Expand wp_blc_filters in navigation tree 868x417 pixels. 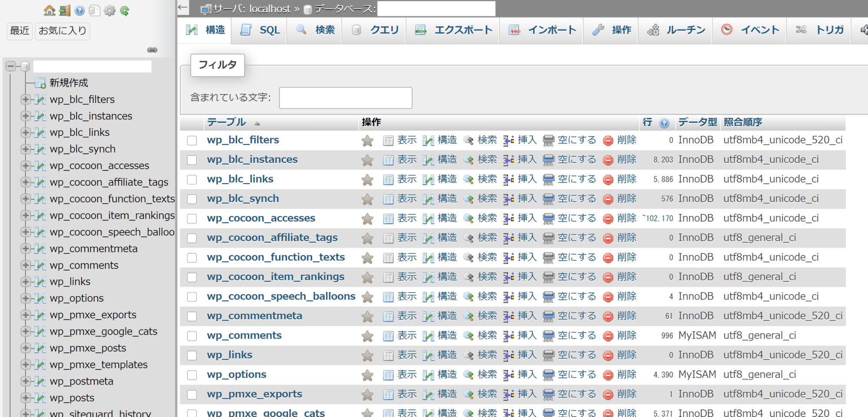[x=25, y=99]
